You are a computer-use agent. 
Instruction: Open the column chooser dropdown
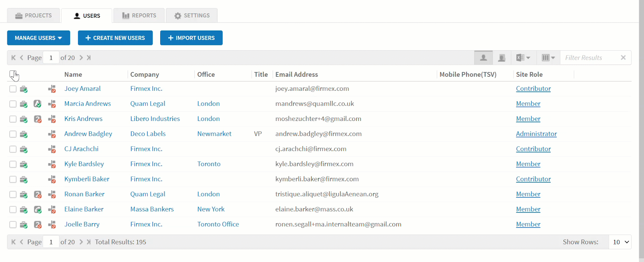coord(548,58)
